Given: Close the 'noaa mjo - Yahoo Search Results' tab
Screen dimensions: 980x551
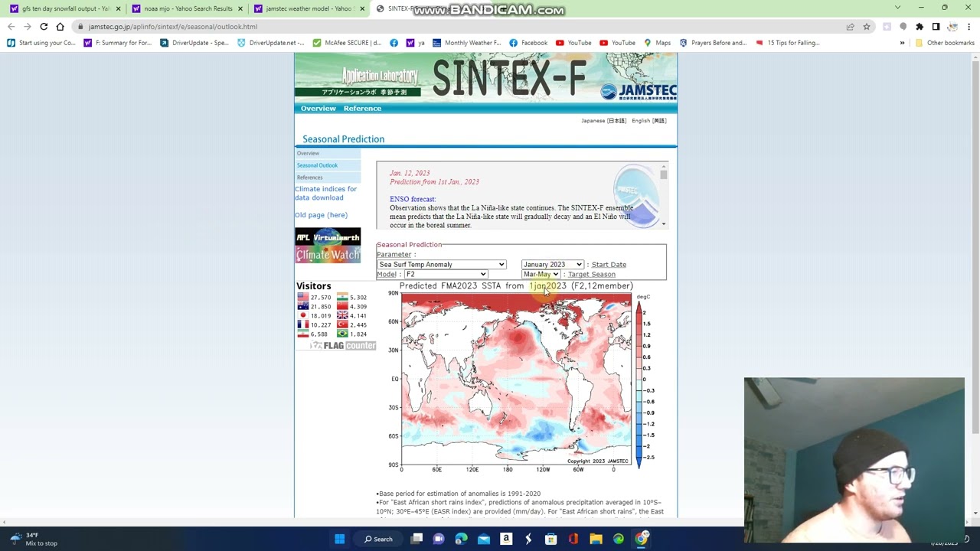Looking at the screenshot, I should (x=240, y=8).
